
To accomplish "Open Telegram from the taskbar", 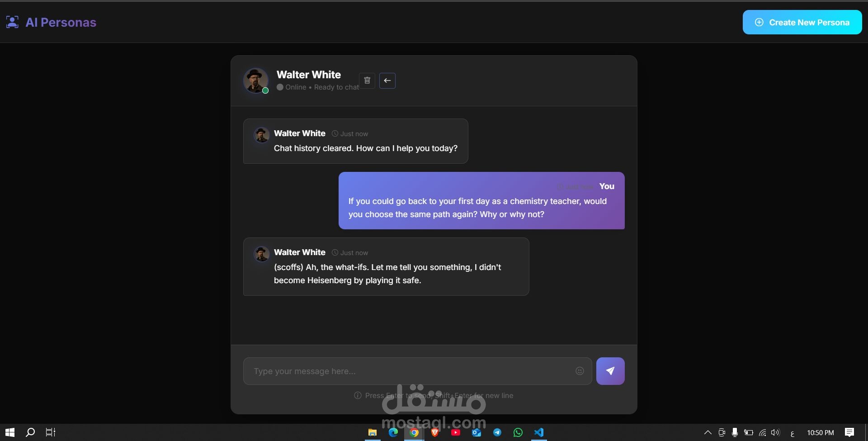I will tap(497, 432).
